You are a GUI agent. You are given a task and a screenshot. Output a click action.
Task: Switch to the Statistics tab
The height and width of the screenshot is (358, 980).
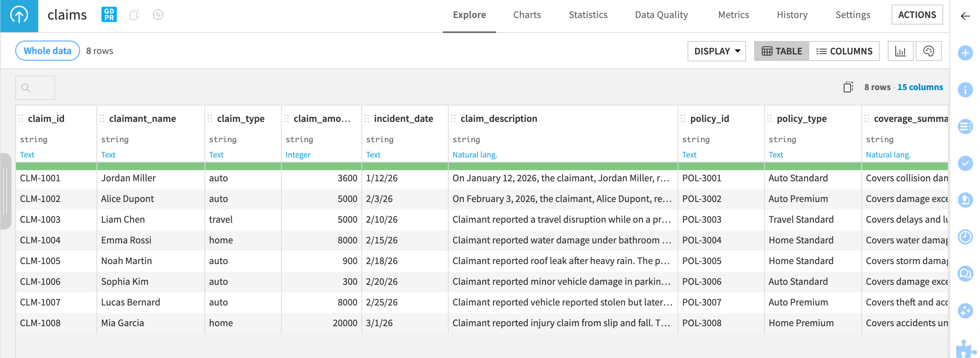tap(588, 15)
